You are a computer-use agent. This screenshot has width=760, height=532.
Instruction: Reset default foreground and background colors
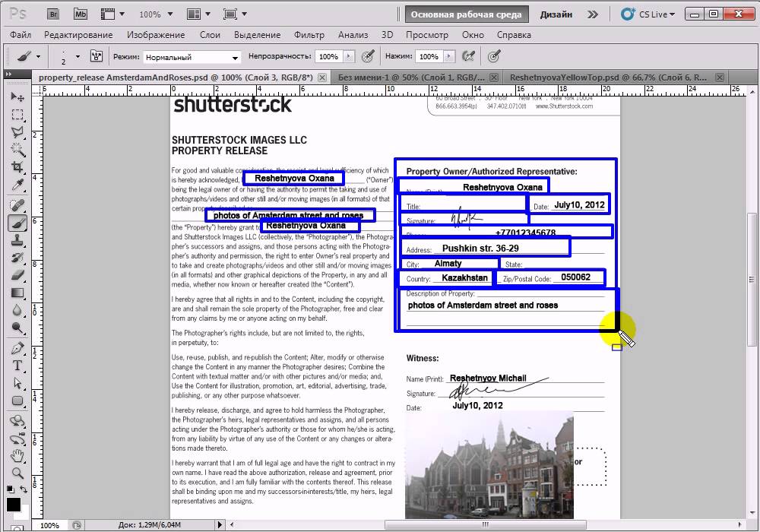coord(10,489)
